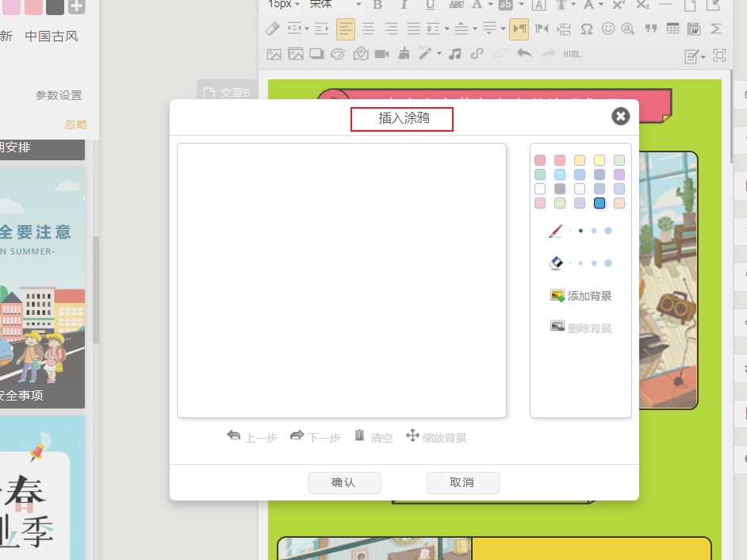Expand the line spacing dropdown arrow
The height and width of the screenshot is (560, 747).
pos(447,29)
